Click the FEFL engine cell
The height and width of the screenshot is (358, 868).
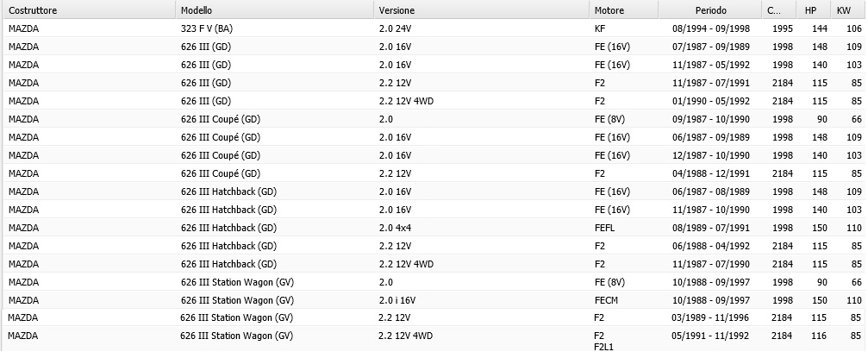tap(604, 228)
